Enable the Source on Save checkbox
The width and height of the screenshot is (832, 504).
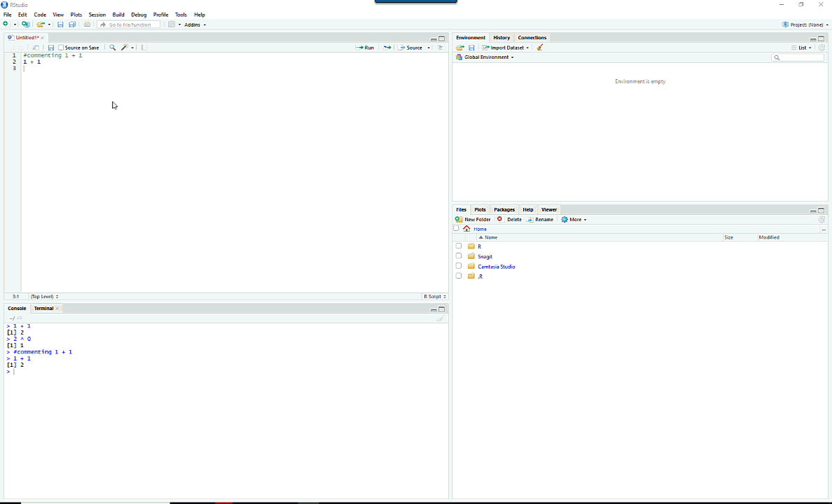(x=61, y=48)
